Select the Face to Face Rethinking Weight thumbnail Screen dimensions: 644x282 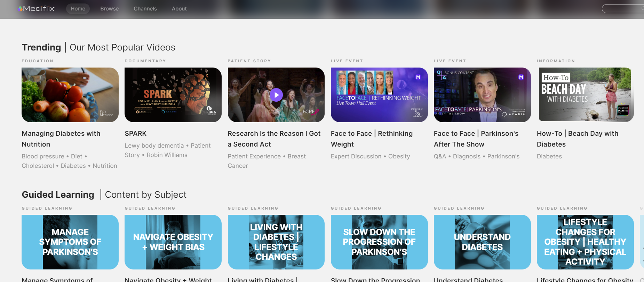click(379, 95)
